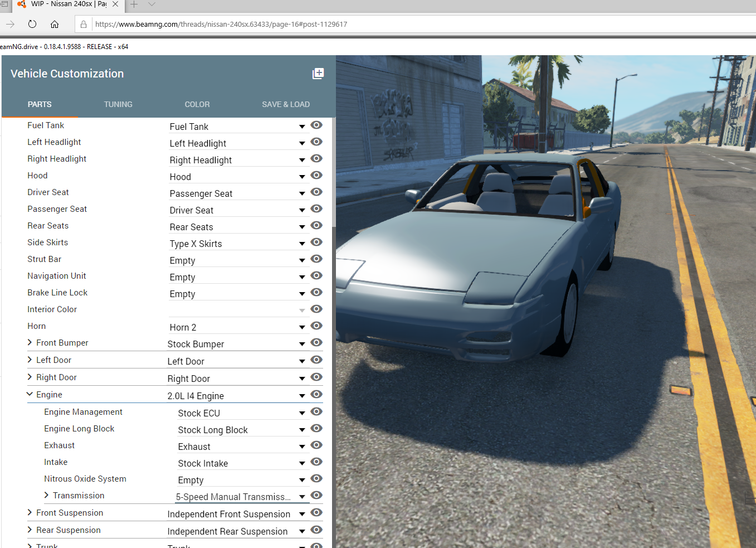Image resolution: width=756 pixels, height=548 pixels.
Task: Toggle eye icon for Driver Seat row
Action: click(316, 192)
